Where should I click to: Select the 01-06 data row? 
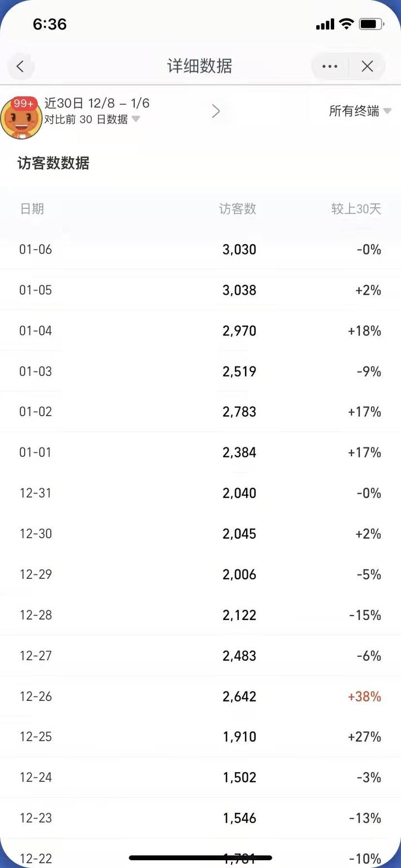click(x=200, y=250)
